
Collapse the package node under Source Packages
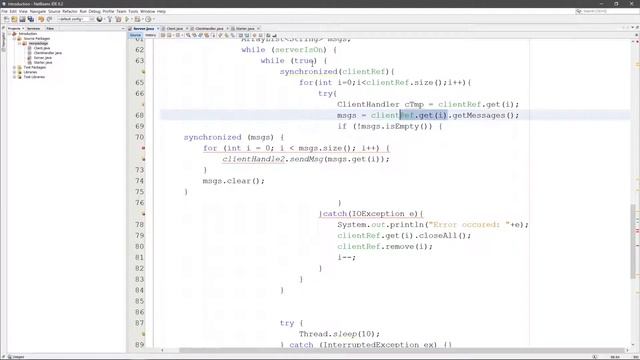click(x=19, y=43)
